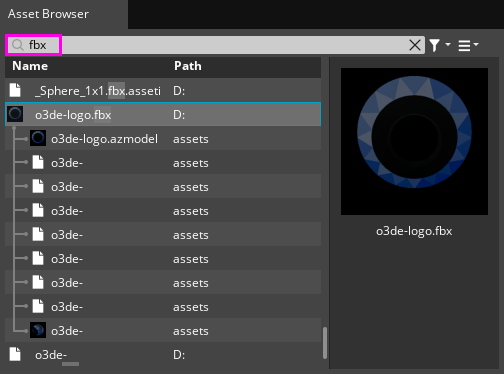Click the large o3de-logo preview thumbnail
This screenshot has height=374, width=504.
tap(414, 141)
